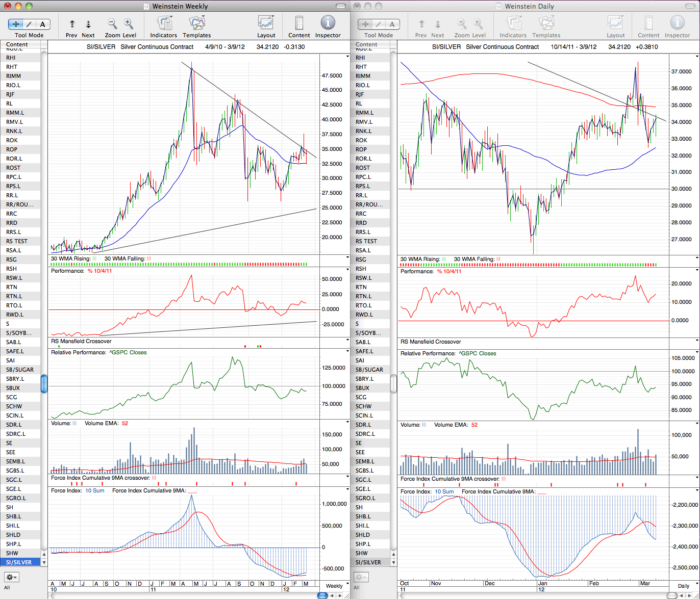Open the gear action menu below the symbol list
This screenshot has height=599, width=700.
(x=12, y=577)
